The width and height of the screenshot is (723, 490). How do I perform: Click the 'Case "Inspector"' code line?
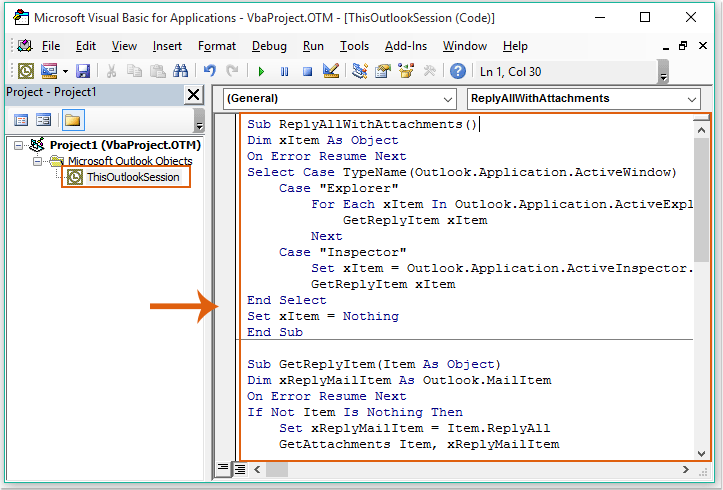click(x=343, y=252)
